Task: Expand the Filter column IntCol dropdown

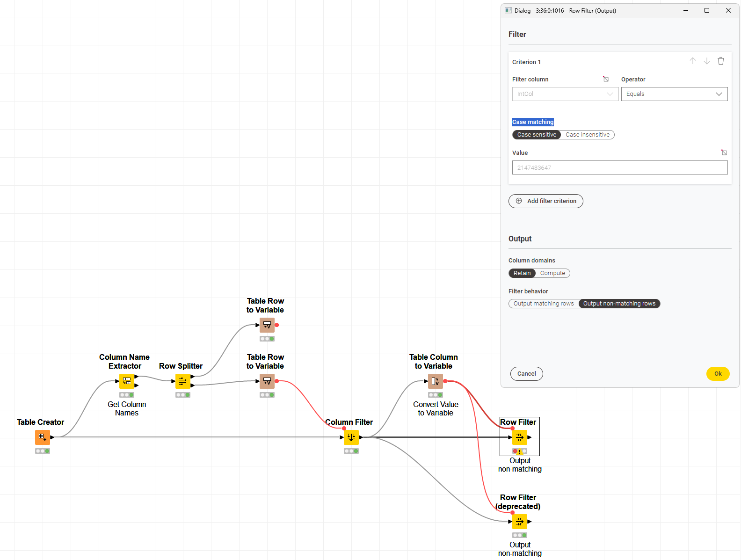Action: pyautogui.click(x=565, y=94)
